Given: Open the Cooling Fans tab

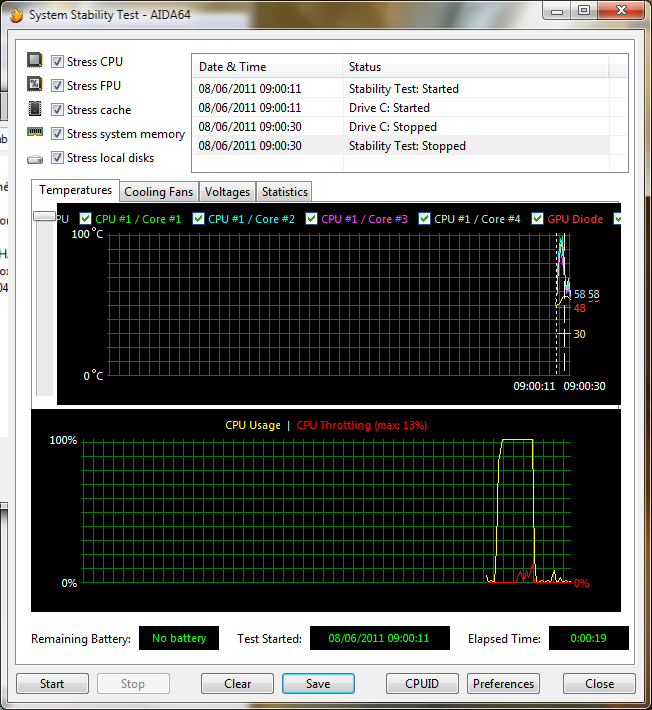Looking at the screenshot, I should point(158,192).
